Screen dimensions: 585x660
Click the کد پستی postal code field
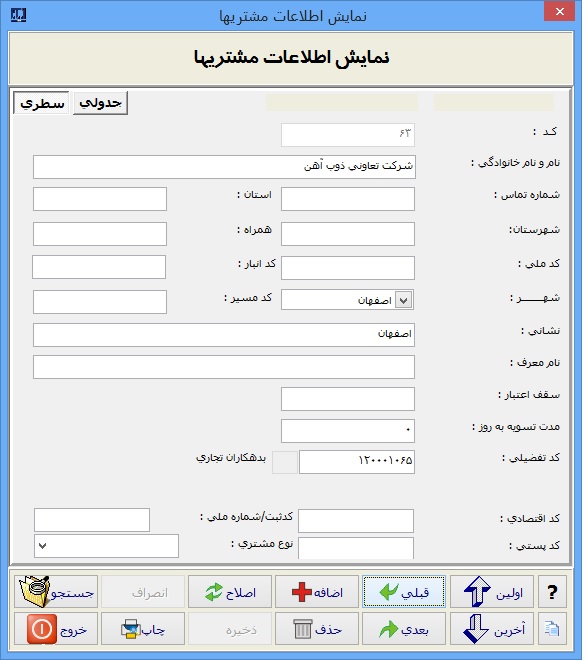pos(356,548)
